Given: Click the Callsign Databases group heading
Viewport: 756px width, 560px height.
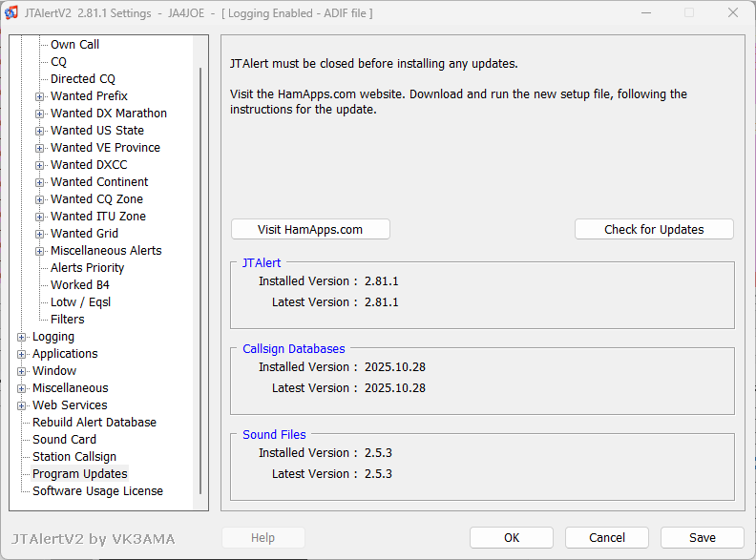Looking at the screenshot, I should point(294,349).
